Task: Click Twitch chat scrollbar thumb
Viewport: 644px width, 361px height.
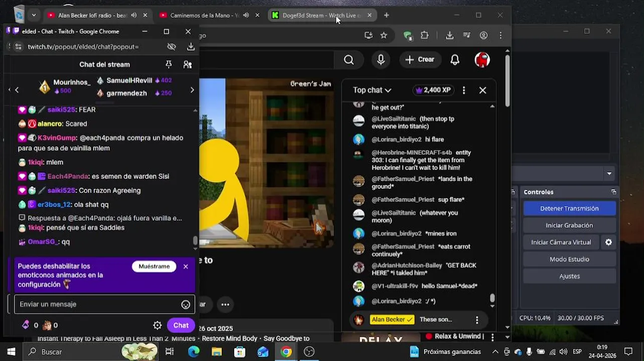Action: pos(195,241)
